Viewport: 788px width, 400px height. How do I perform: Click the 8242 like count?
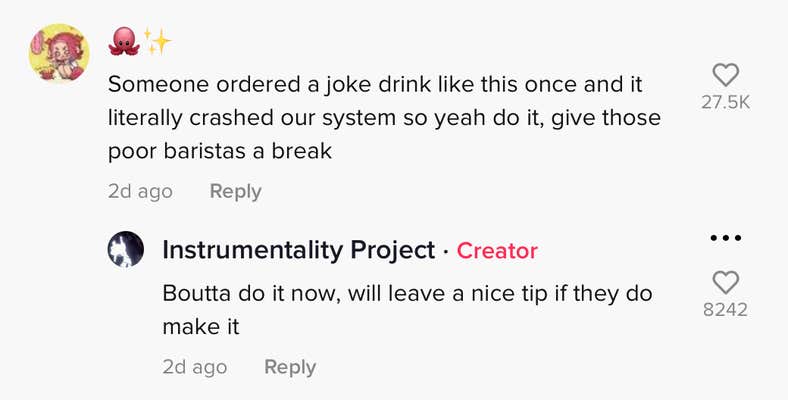(x=725, y=310)
